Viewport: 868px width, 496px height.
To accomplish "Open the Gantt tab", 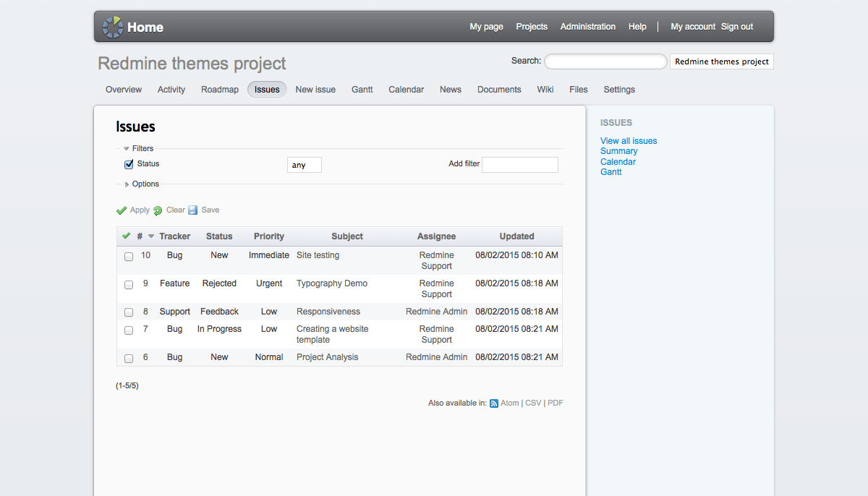I will [362, 90].
